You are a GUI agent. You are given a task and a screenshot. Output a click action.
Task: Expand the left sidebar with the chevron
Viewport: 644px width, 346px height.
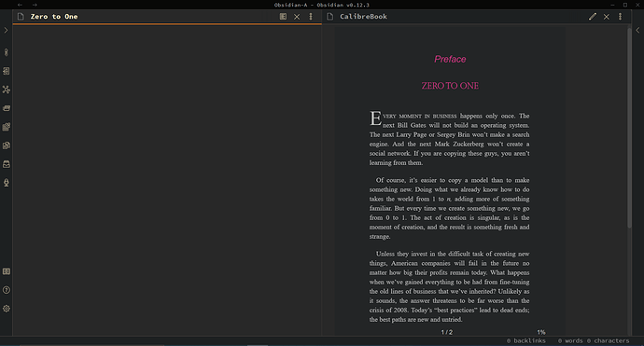6,31
